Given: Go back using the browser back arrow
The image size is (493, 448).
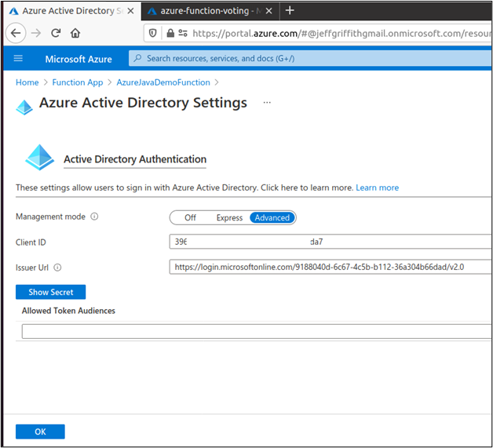Looking at the screenshot, I should [16, 33].
